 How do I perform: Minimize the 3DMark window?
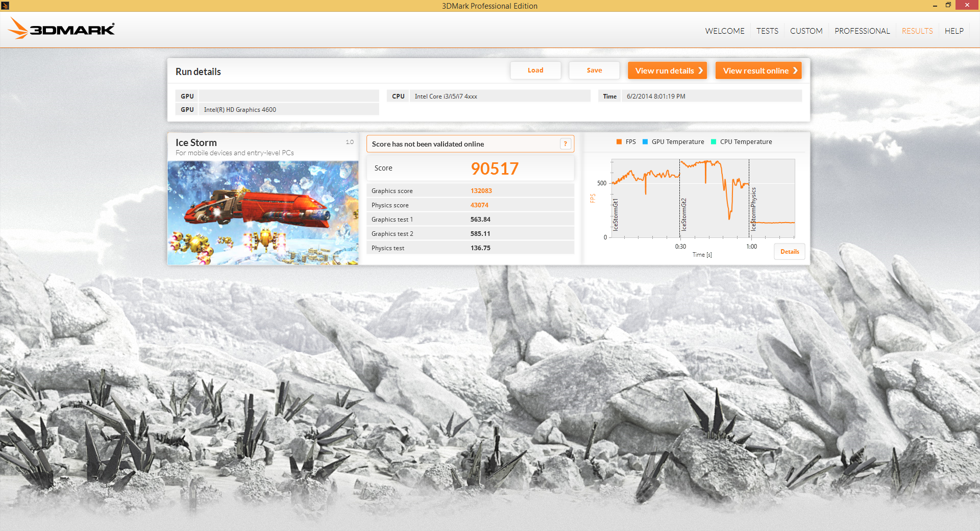(935, 6)
